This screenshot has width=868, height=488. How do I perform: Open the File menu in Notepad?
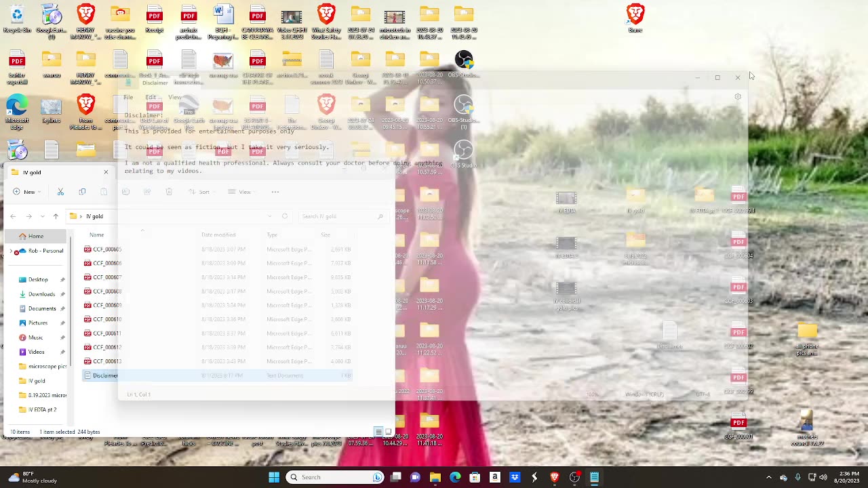click(128, 98)
